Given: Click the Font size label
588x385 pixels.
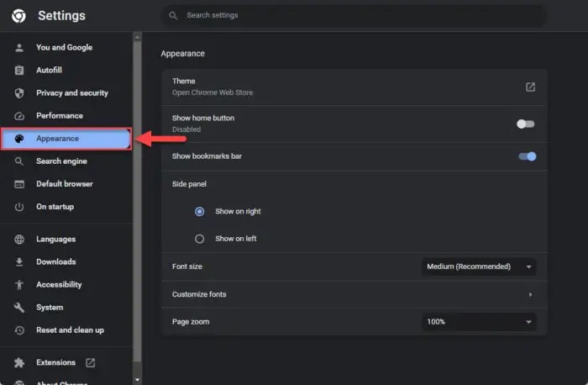Looking at the screenshot, I should [186, 266].
